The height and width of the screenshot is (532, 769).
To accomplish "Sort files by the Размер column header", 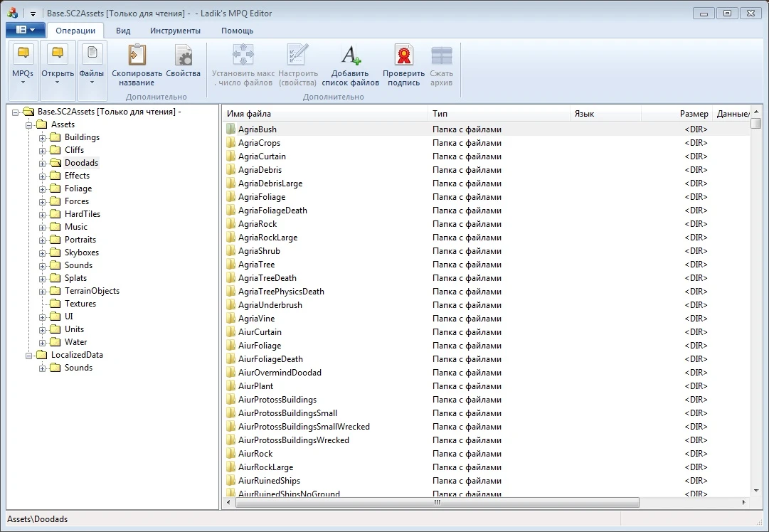I will (695, 114).
